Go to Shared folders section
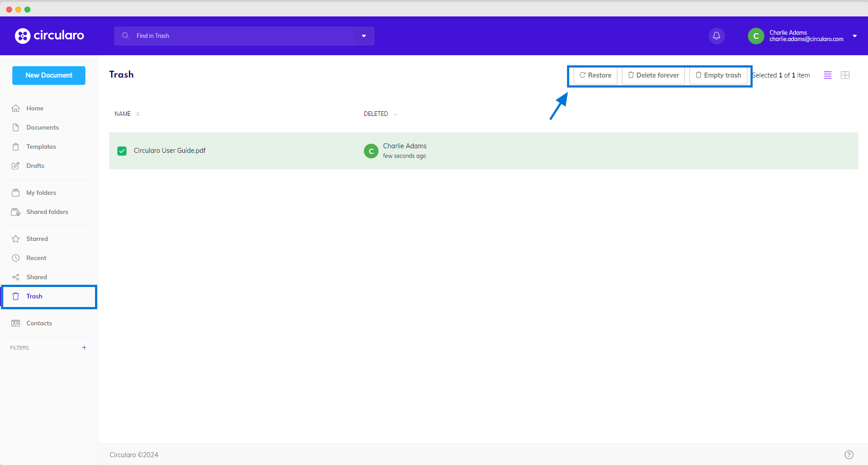The width and height of the screenshot is (868, 465). click(x=47, y=212)
